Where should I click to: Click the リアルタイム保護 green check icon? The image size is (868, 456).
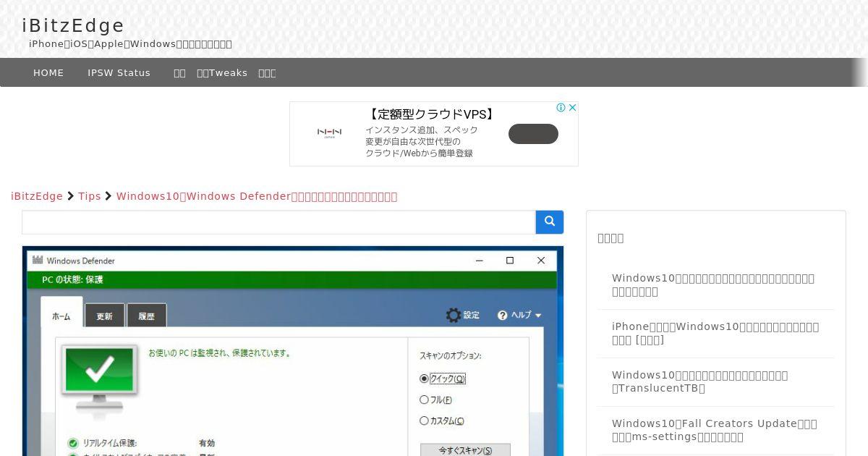click(x=73, y=443)
